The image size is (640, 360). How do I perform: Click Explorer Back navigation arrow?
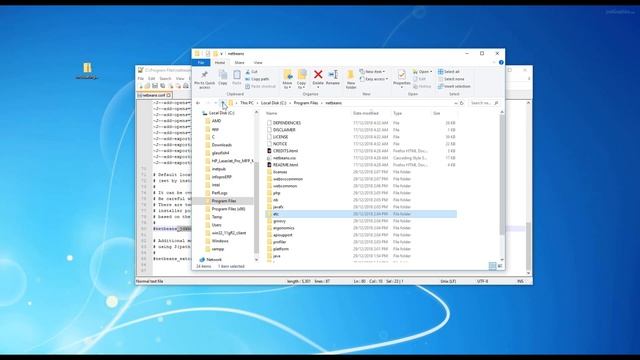click(x=198, y=103)
